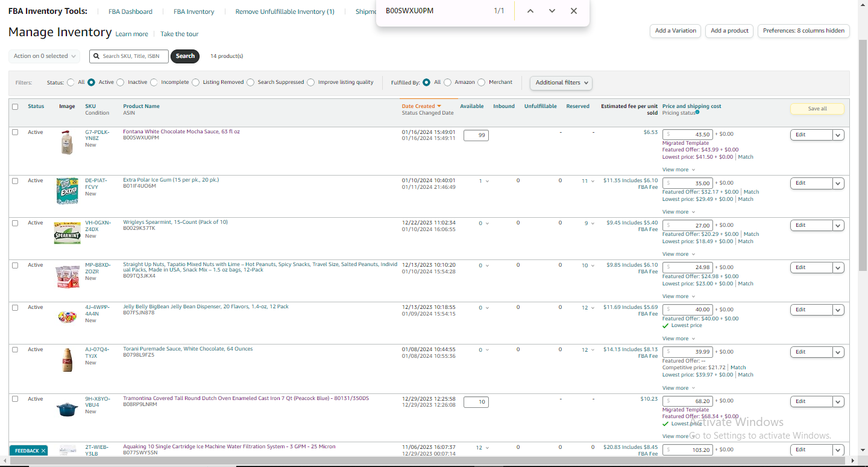Set Fulfilled By to Amazon
This screenshot has width=868, height=467.
448,82
